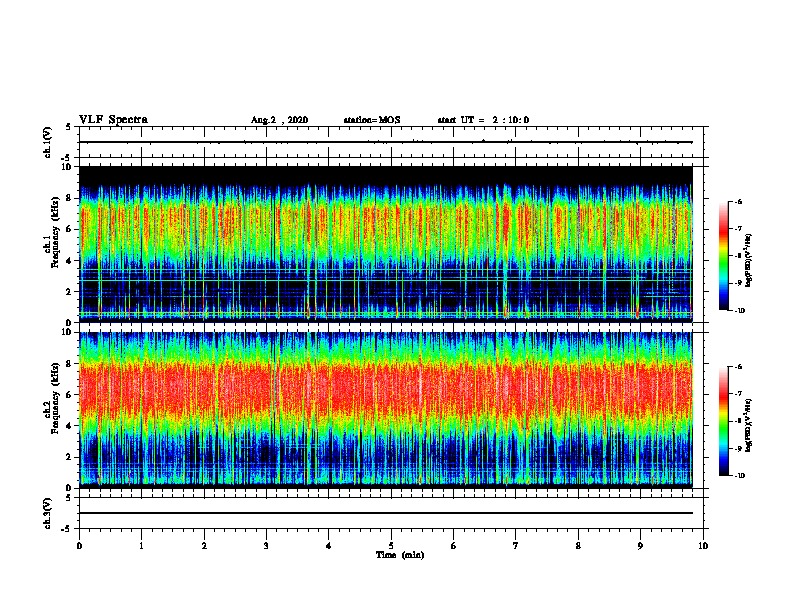The image size is (792, 612).
Task: Click time axis tick label '5'
Action: pos(391,546)
